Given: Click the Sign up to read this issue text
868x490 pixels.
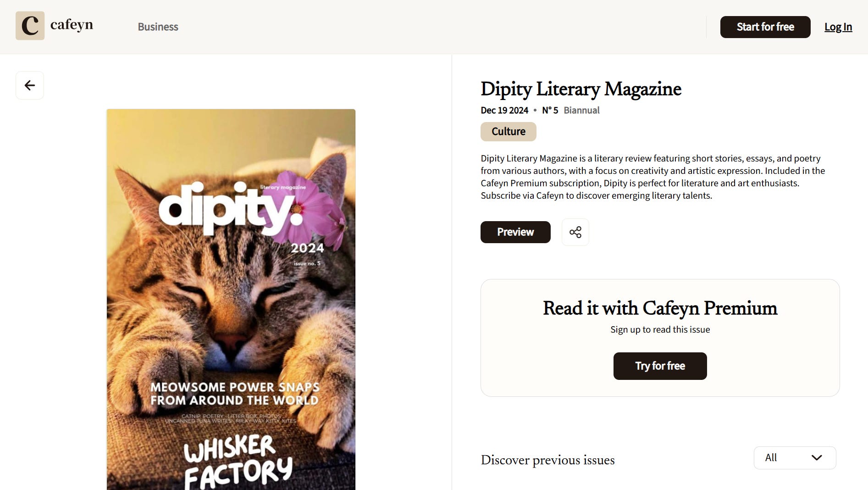Looking at the screenshot, I should click(x=660, y=330).
